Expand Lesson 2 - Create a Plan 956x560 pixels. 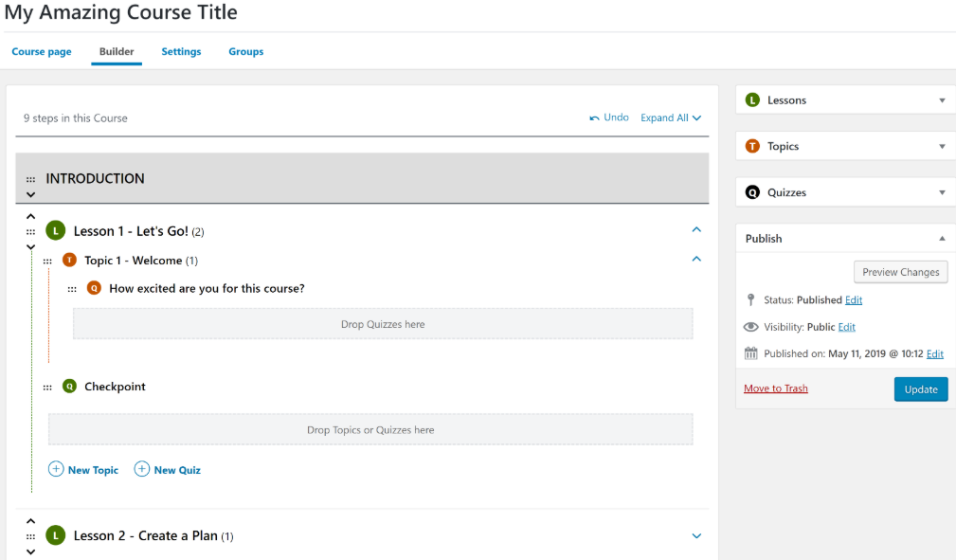(696, 535)
